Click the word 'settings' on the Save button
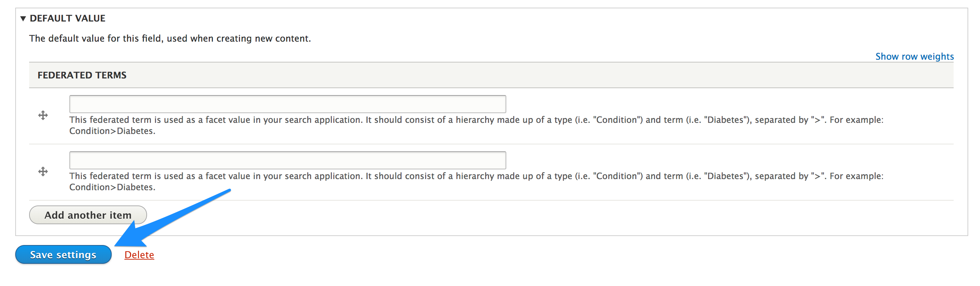The image size is (980, 286). [x=76, y=255]
